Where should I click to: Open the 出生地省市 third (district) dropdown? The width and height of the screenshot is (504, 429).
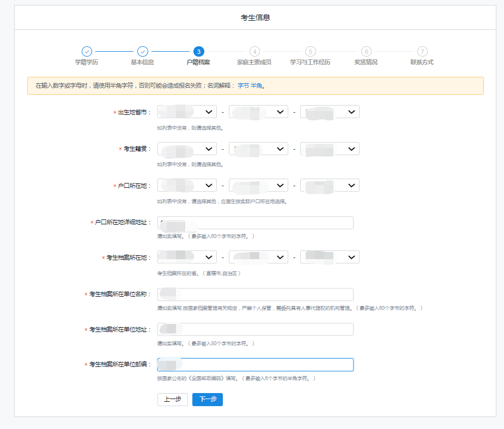click(x=330, y=112)
